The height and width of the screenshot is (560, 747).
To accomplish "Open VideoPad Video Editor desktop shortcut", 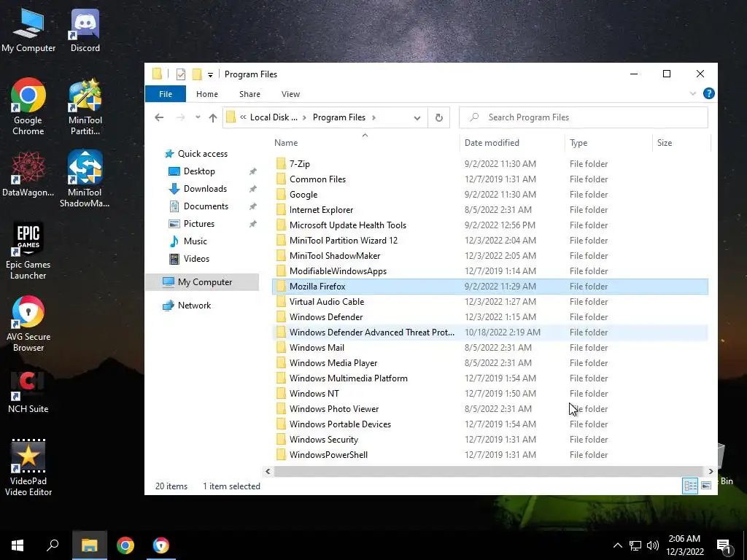I will [28, 468].
